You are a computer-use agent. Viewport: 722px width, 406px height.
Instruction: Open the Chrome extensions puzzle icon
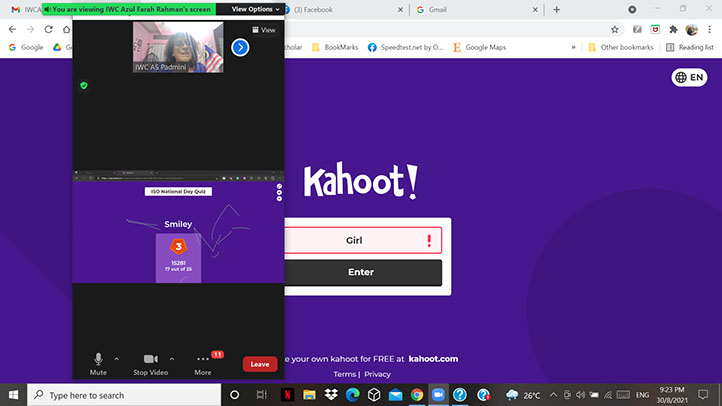672,29
